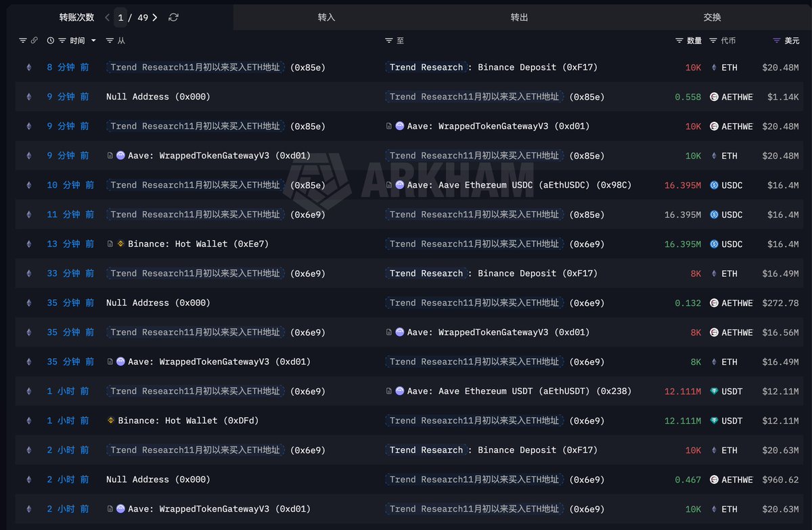
Task: Click the 0.467 amount value
Action: tap(688, 480)
